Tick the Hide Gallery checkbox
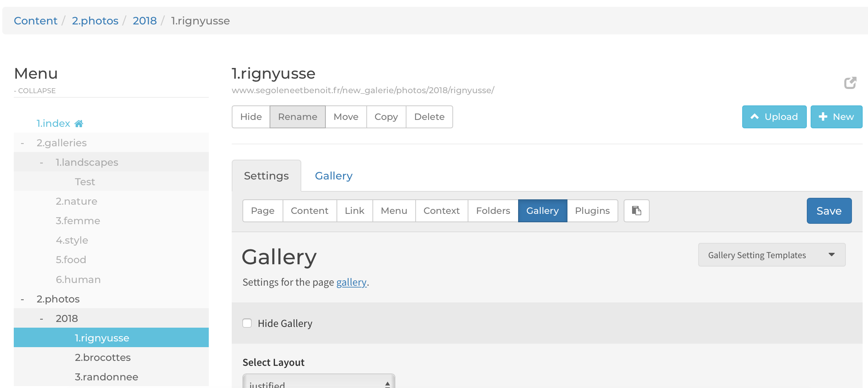868x388 pixels. click(x=247, y=323)
